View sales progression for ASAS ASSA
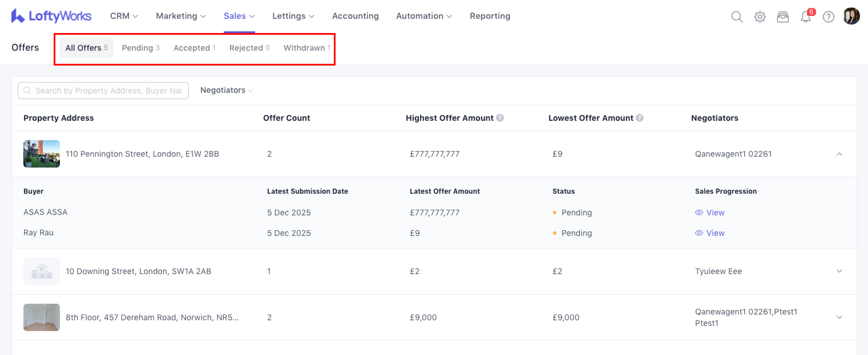The width and height of the screenshot is (868, 355). coord(710,213)
